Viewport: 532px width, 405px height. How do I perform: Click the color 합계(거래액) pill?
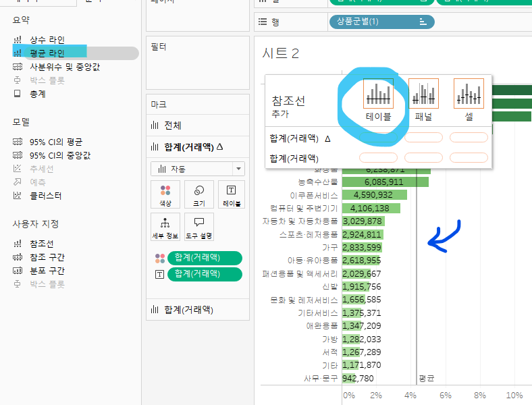click(x=205, y=258)
